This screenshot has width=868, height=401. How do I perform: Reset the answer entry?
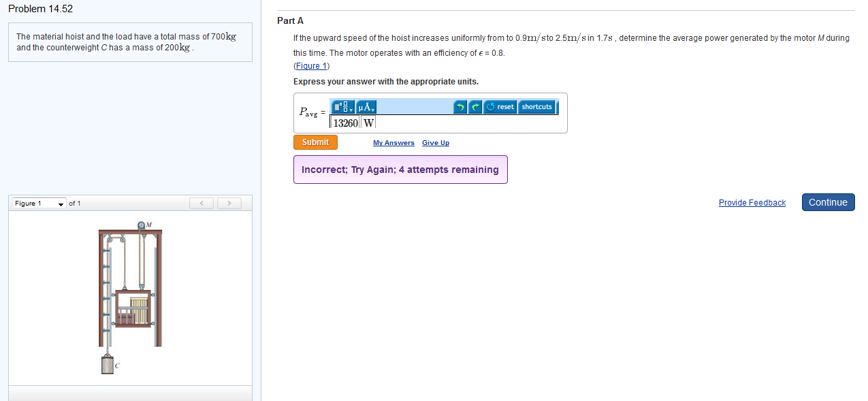point(500,107)
